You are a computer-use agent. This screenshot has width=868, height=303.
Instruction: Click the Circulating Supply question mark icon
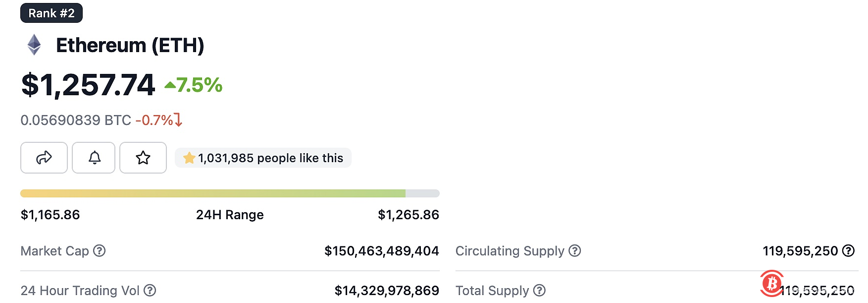575,251
